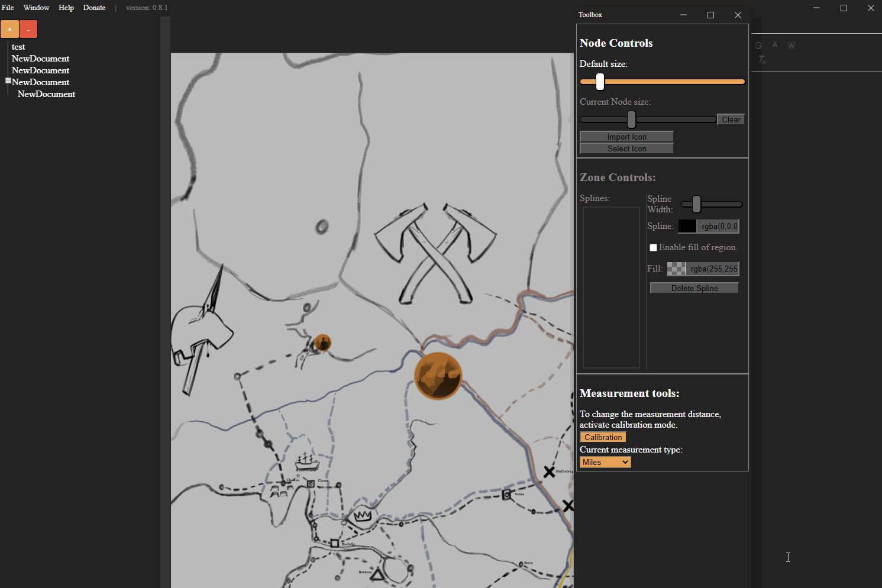Click the small orange node on map
This screenshot has height=588, width=882.
pos(322,343)
